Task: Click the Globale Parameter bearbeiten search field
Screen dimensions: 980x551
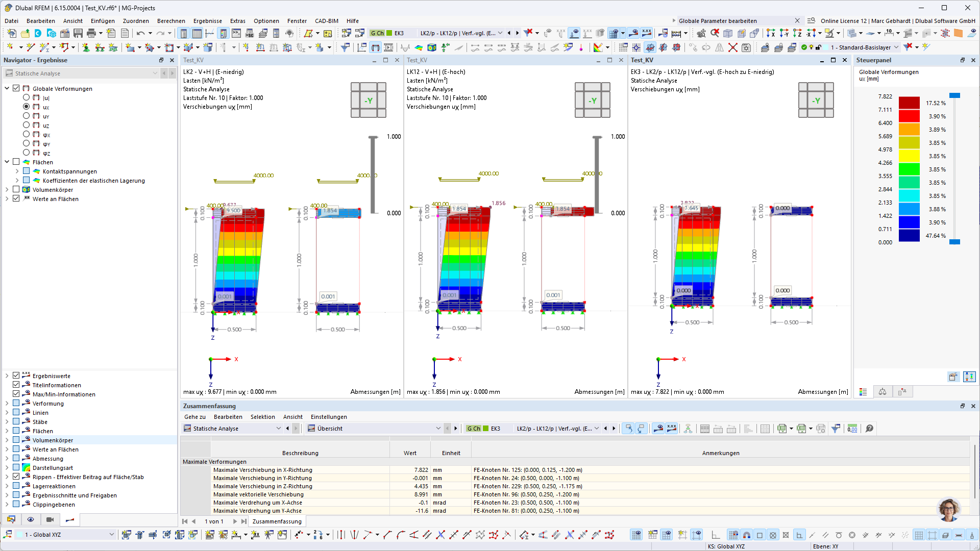Action: click(735, 21)
